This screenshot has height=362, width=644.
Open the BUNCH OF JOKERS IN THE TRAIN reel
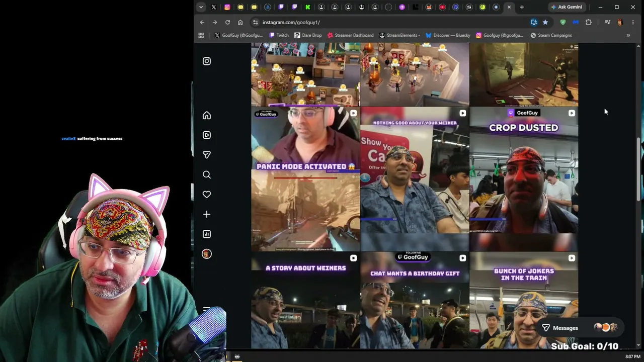click(524, 300)
